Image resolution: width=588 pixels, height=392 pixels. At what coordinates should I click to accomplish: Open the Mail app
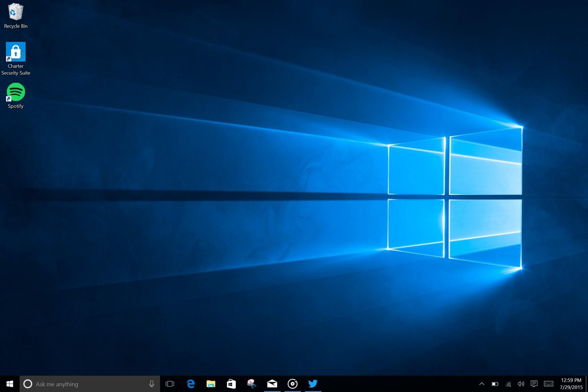point(272,384)
